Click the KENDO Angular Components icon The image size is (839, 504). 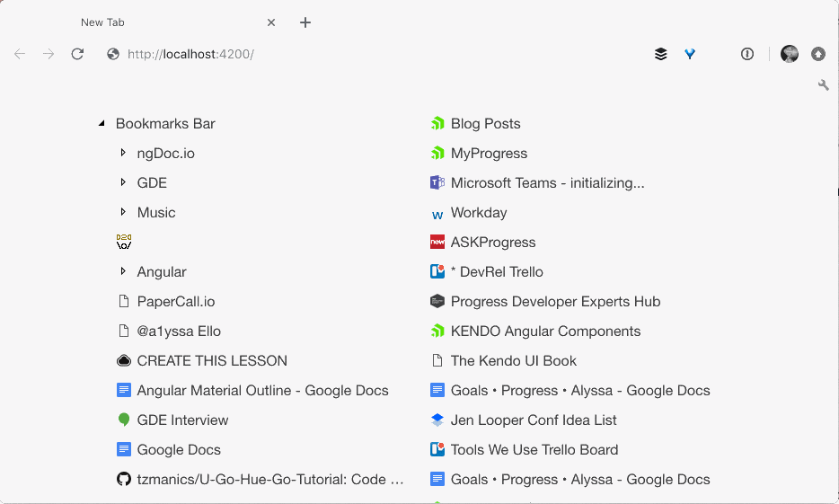pyautogui.click(x=437, y=332)
